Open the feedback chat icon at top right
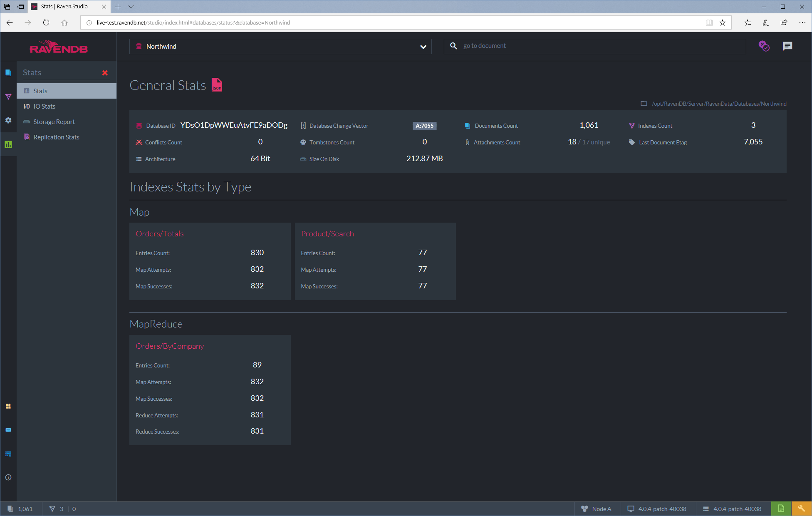 point(787,46)
